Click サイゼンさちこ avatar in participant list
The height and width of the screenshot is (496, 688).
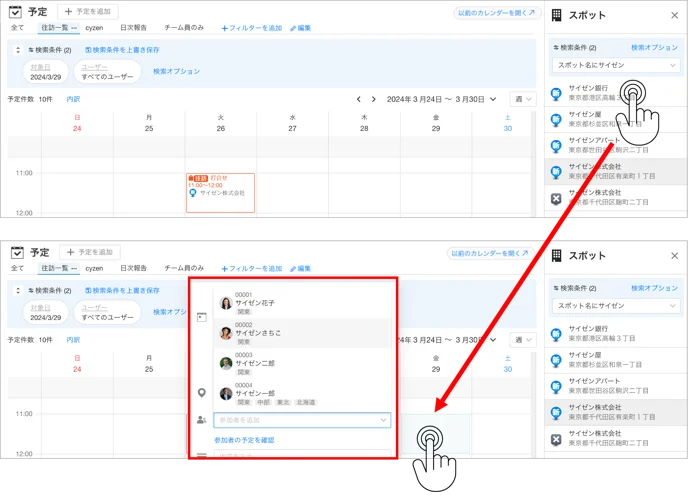(226, 333)
